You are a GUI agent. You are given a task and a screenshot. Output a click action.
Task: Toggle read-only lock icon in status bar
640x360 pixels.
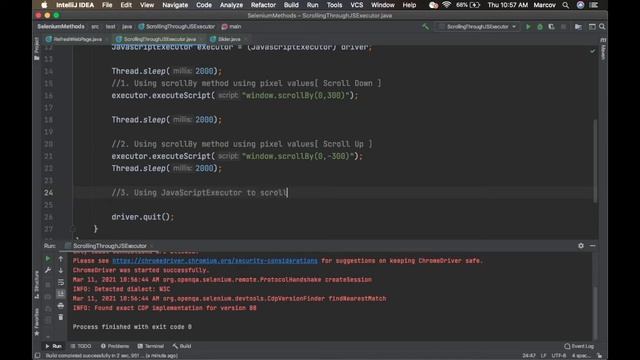[x=599, y=356]
